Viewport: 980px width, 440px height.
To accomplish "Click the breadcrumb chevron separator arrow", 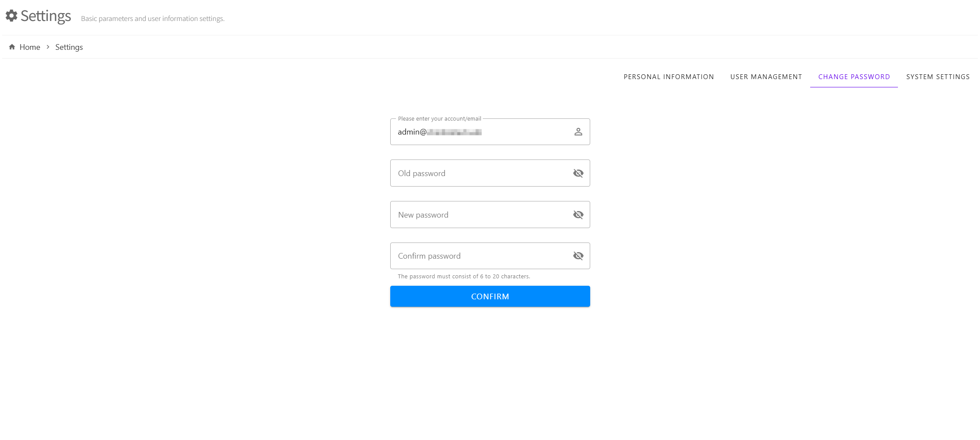I will 48,47.
